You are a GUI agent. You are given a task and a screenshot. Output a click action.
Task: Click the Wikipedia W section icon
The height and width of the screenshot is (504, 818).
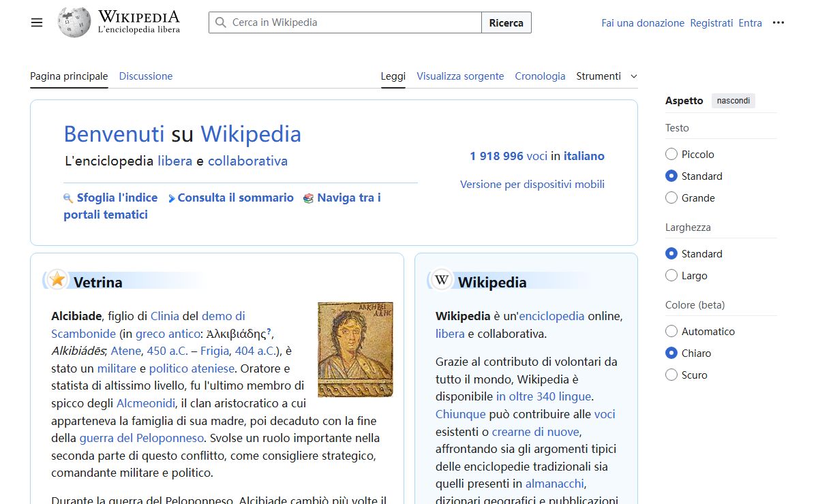tap(442, 279)
